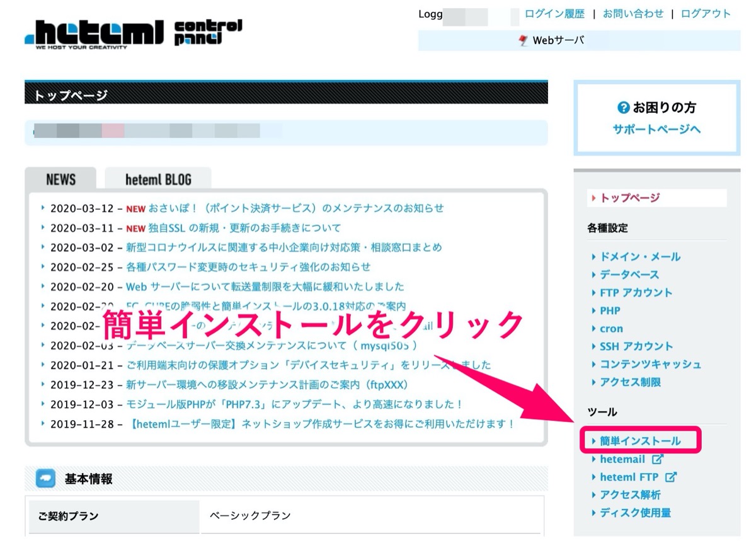Click the ご契約プラン table label
The height and width of the screenshot is (553, 756).
point(69,516)
